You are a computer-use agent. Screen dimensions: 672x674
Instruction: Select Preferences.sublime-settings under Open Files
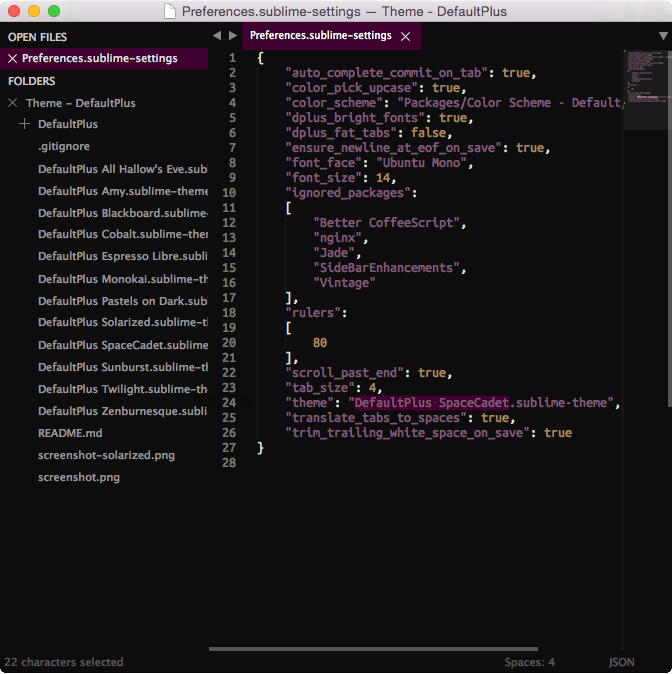[x=104, y=58]
